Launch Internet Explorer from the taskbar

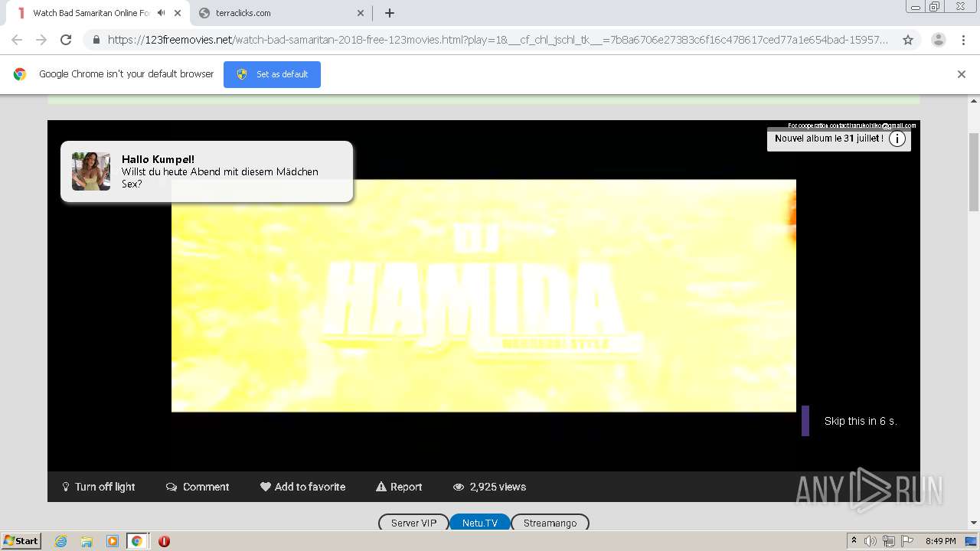click(61, 541)
